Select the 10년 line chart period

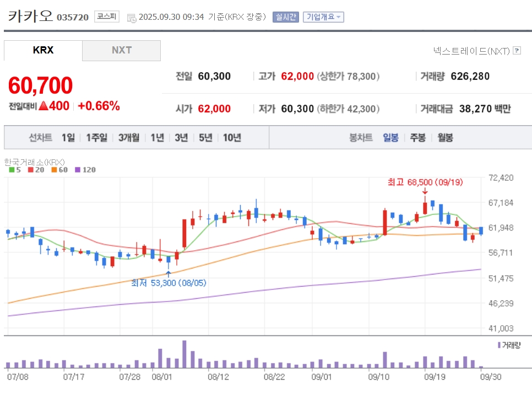pos(232,138)
